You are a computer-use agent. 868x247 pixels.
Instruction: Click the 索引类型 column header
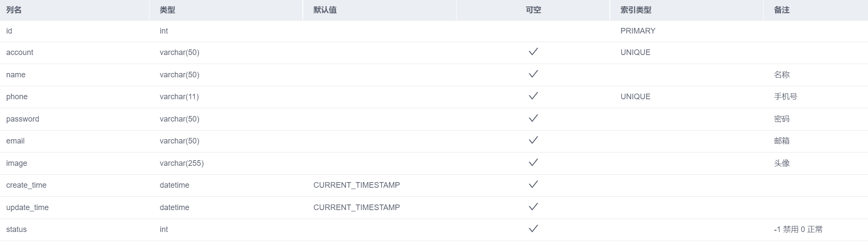636,10
